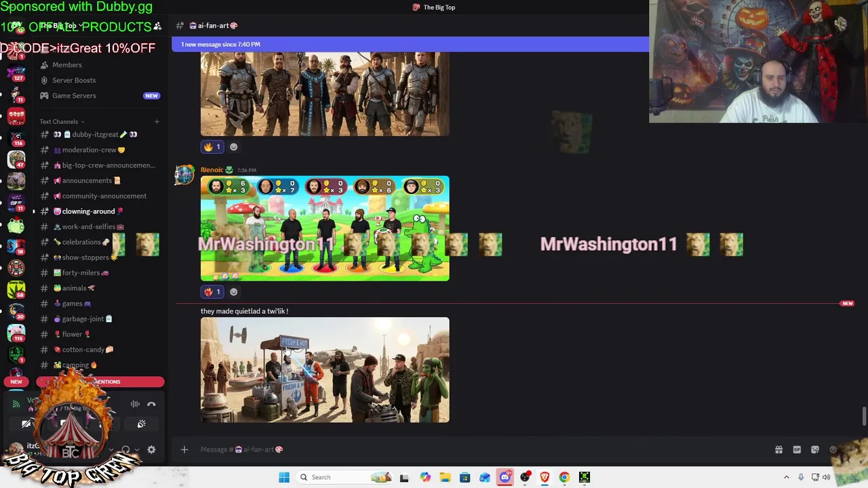Open Microsoft Store from the taskbar
This screenshot has height=488, width=868.
[x=465, y=477]
